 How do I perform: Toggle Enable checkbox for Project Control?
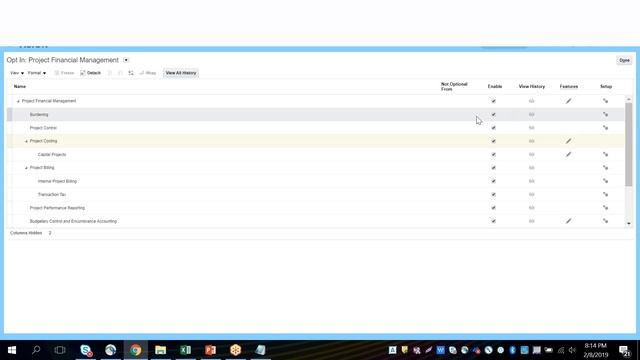tap(493, 128)
